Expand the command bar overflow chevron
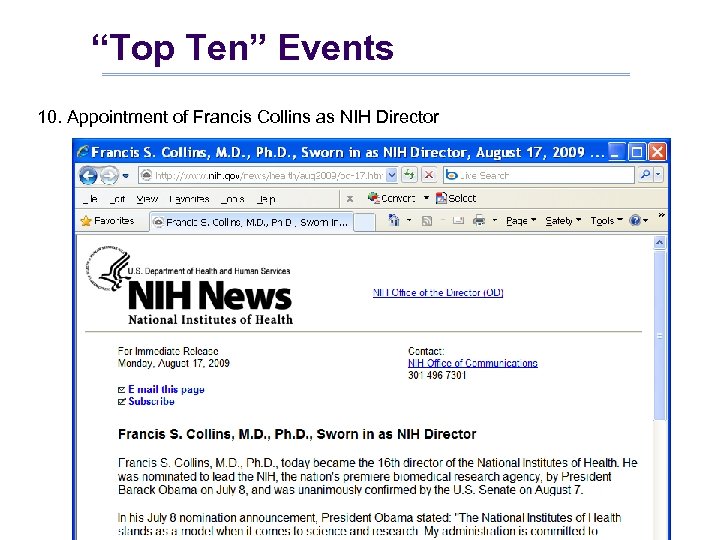This screenshot has width=720, height=540. 661,215
